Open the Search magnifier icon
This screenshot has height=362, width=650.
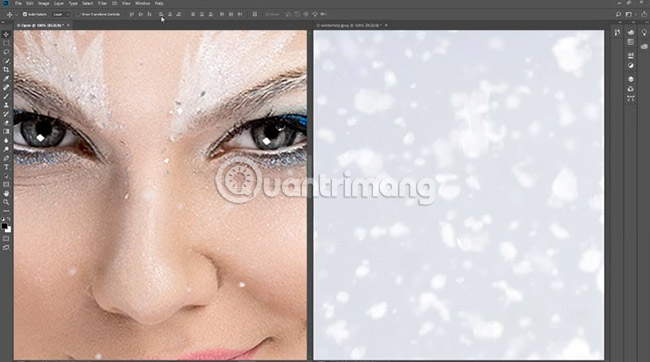[618, 14]
